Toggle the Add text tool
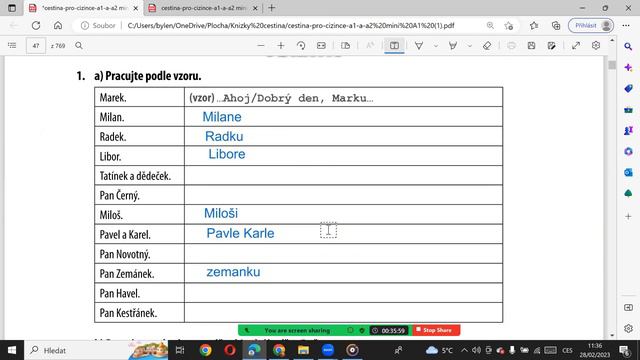The height and width of the screenshot is (360, 640). (394, 45)
